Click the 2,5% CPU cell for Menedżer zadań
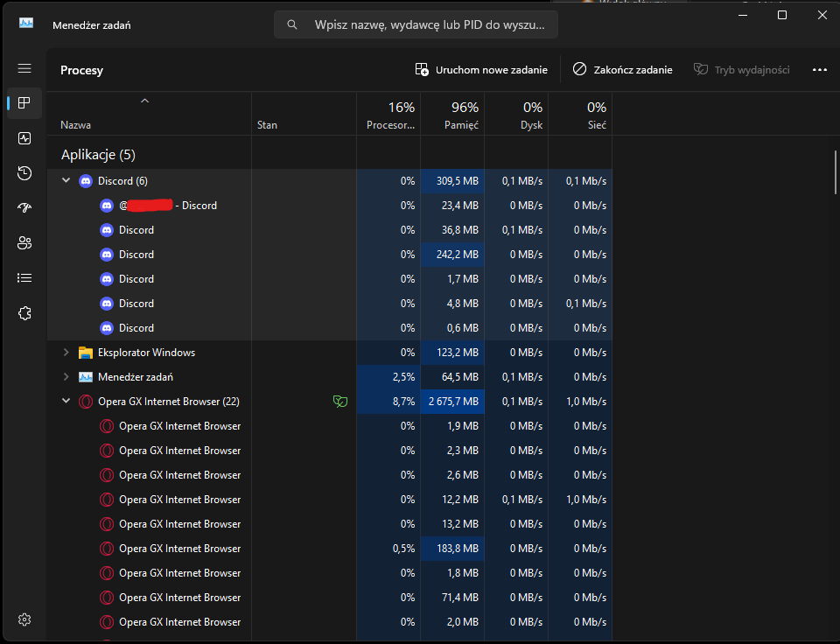 (x=388, y=377)
